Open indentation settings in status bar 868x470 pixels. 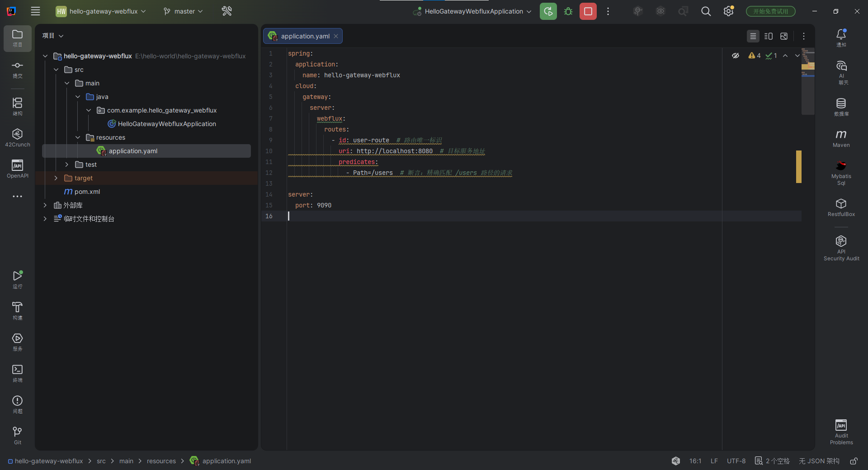(773, 461)
